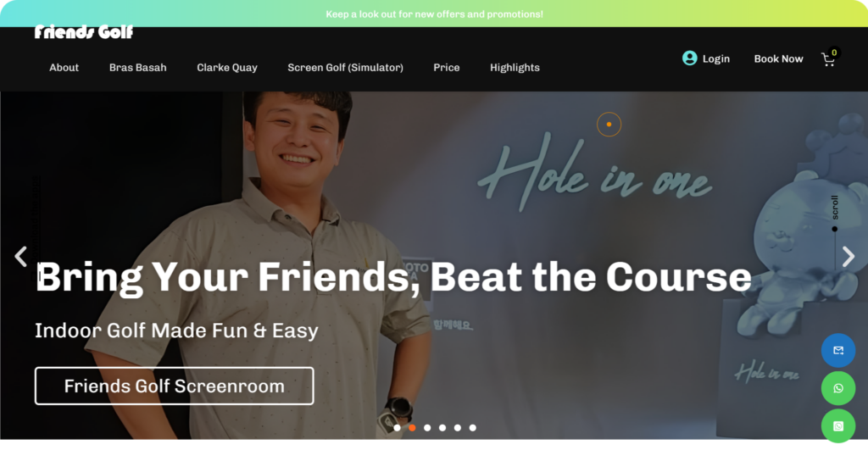Select the first carousel dot
Screen dimensions: 868x450
pyautogui.click(x=397, y=427)
